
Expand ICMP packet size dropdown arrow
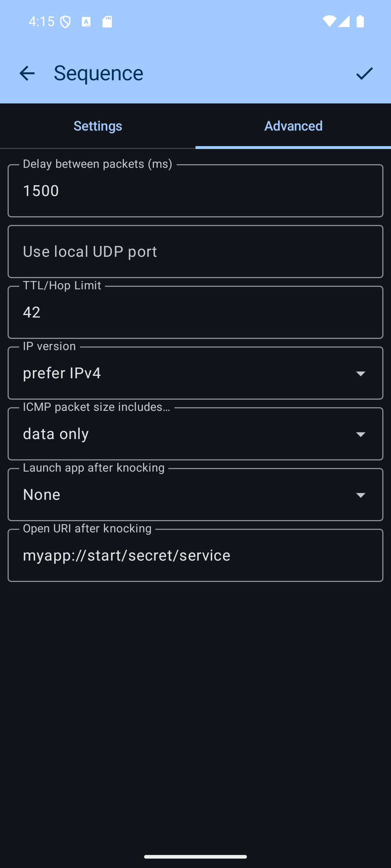pyautogui.click(x=361, y=434)
